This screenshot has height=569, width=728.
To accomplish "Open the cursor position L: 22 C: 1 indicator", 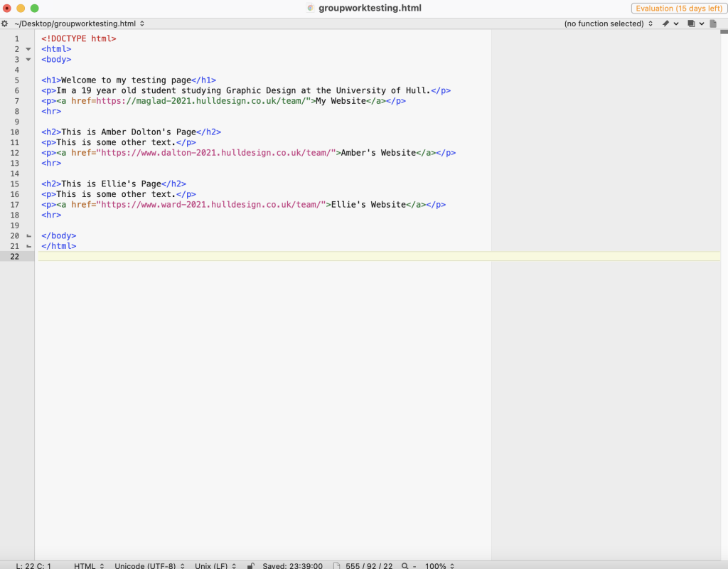I will [x=33, y=565].
